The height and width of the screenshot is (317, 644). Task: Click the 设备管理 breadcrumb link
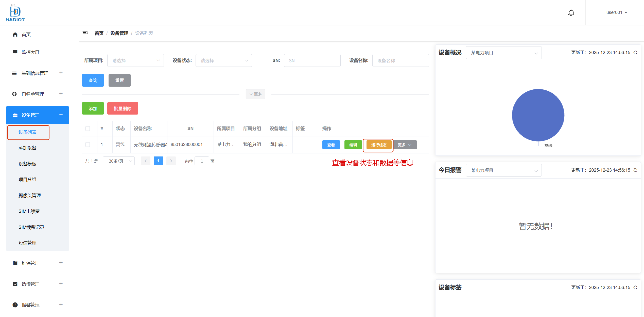point(119,33)
